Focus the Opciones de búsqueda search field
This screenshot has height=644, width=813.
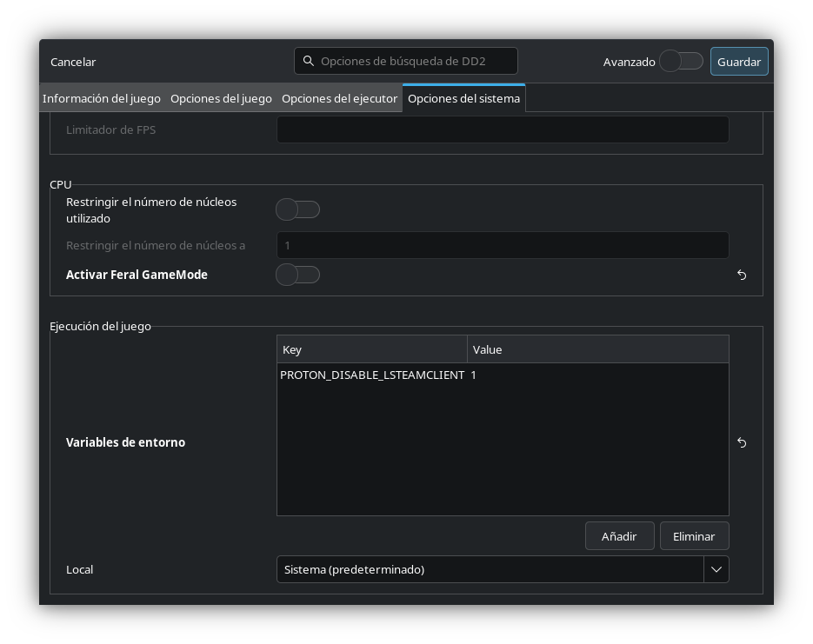tap(405, 61)
